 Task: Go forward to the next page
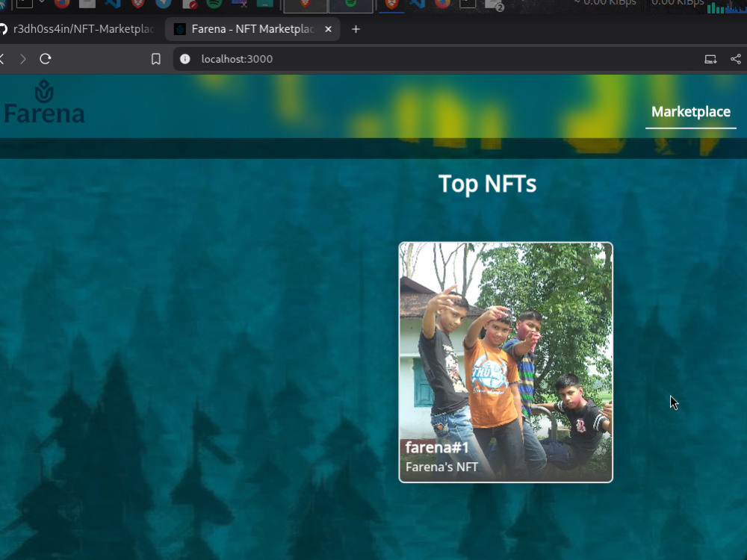point(23,59)
